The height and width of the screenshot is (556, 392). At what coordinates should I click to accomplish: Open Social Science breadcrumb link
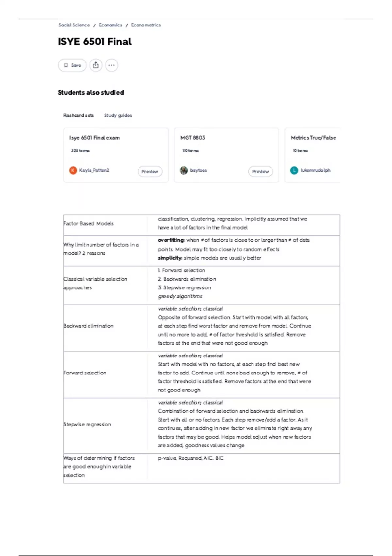click(x=74, y=25)
